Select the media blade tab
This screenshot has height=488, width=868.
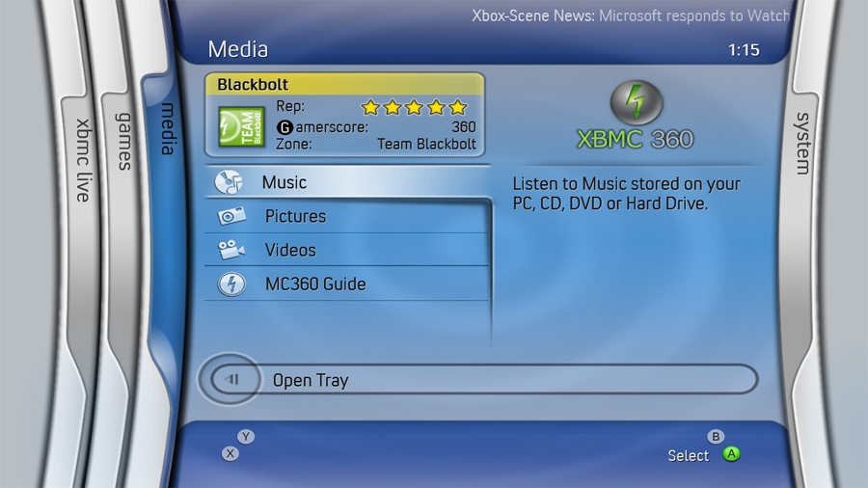pos(168,128)
